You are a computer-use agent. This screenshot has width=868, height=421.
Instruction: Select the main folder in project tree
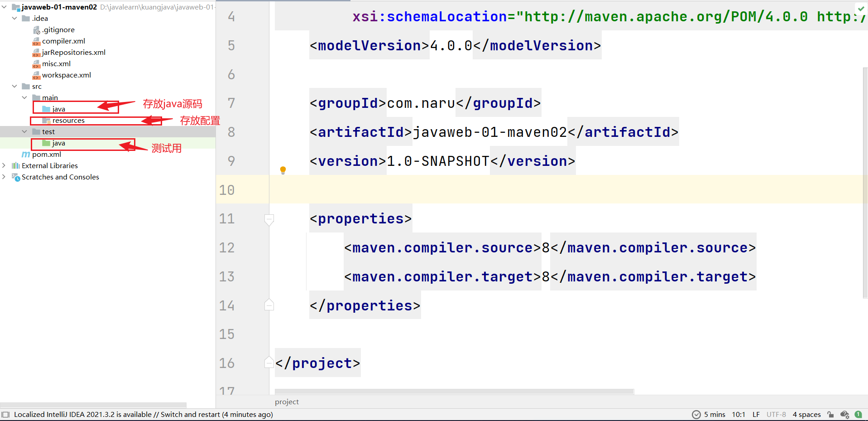[x=50, y=98]
